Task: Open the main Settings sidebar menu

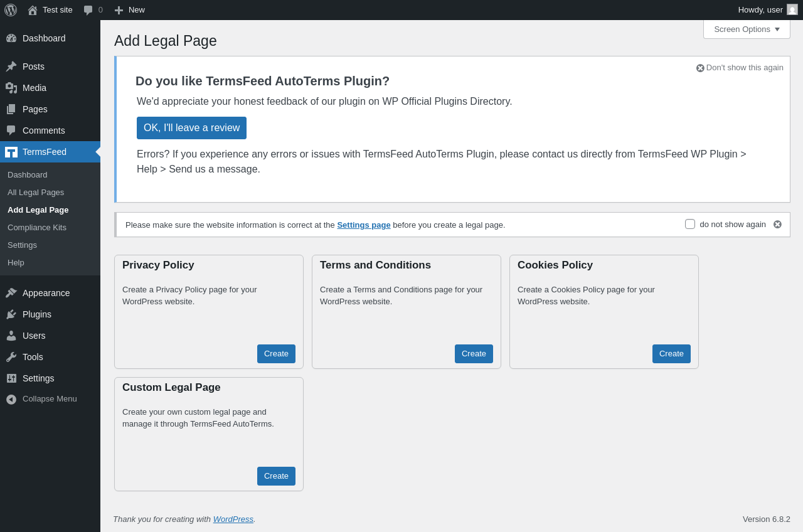Action: tap(50, 378)
